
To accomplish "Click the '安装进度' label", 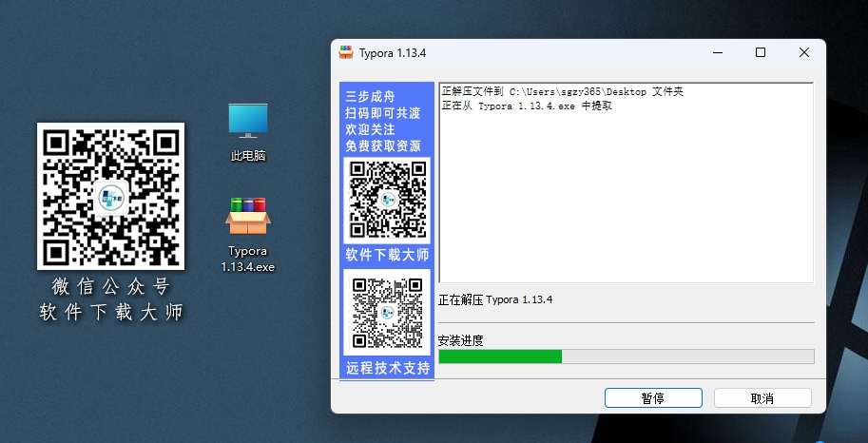I will click(x=460, y=340).
